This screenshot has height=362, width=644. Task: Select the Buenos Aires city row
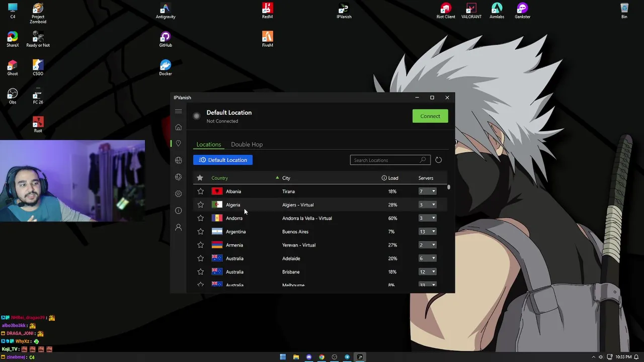(319, 231)
